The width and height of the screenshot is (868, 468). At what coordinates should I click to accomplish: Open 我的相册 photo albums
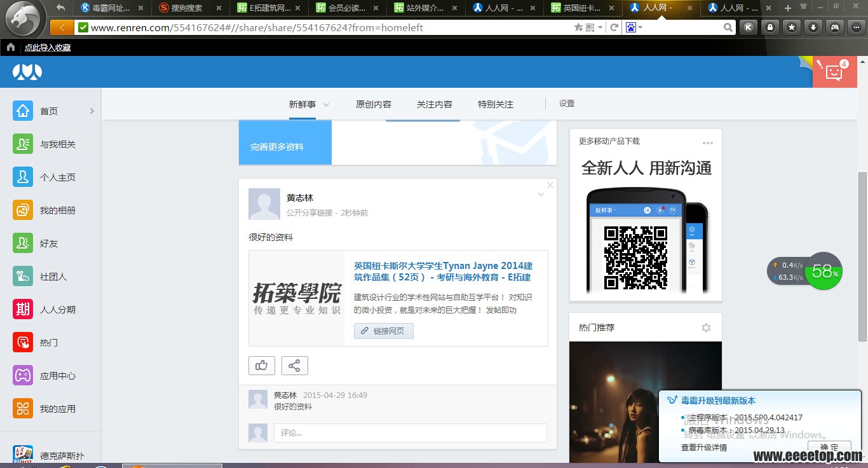tap(23, 210)
